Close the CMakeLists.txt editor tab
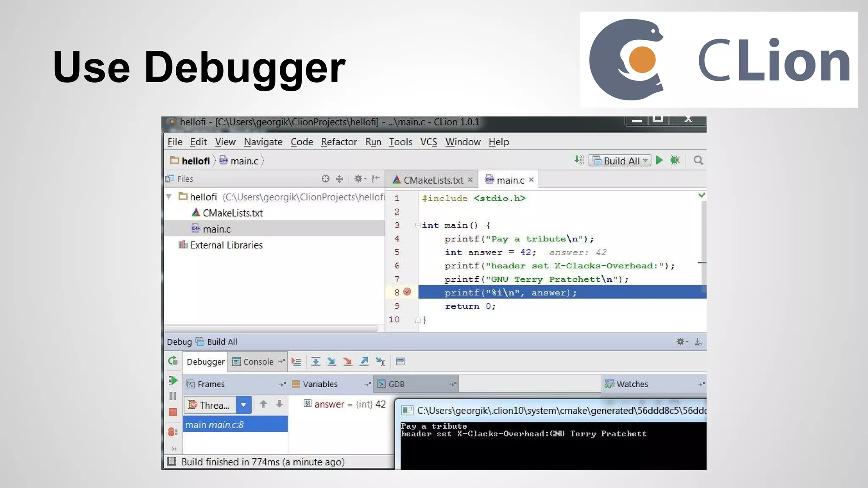Image resolution: width=868 pixels, height=488 pixels. click(470, 180)
